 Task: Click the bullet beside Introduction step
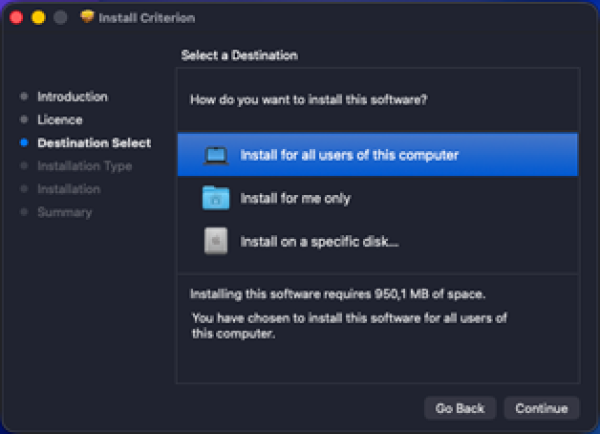24,97
